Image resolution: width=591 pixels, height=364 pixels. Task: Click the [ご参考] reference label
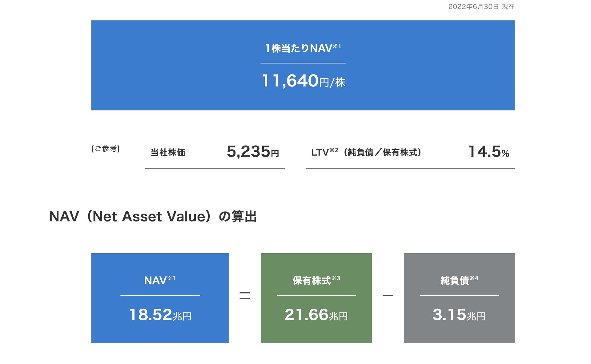[106, 149]
